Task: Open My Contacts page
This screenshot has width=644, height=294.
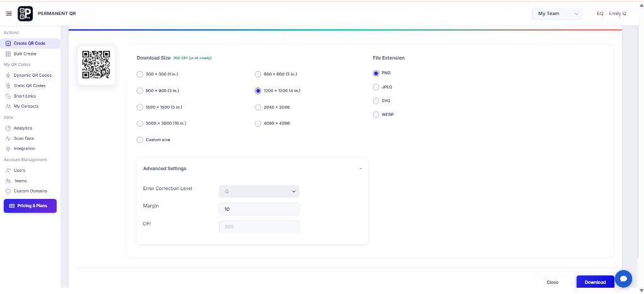Action: point(26,106)
